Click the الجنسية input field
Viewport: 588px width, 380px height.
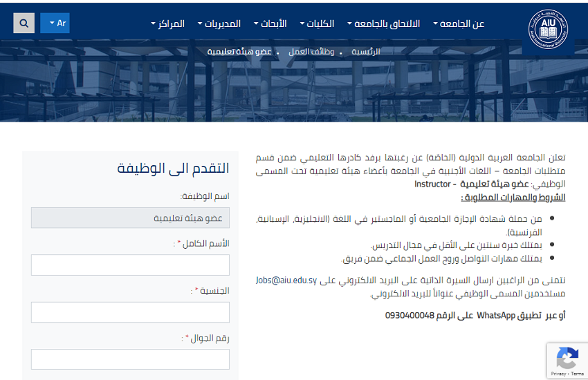(x=130, y=312)
